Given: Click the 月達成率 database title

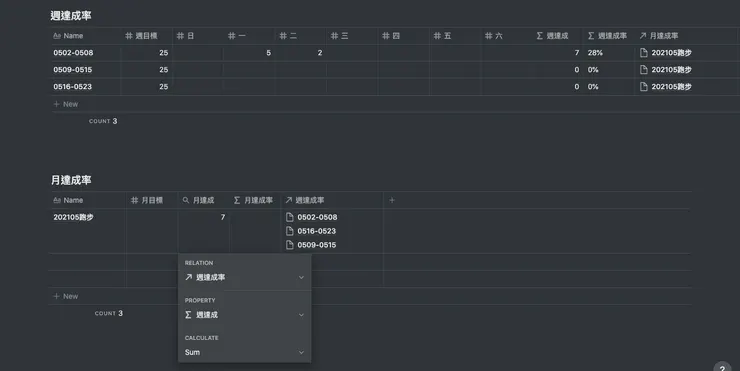Looking at the screenshot, I should tap(71, 180).
